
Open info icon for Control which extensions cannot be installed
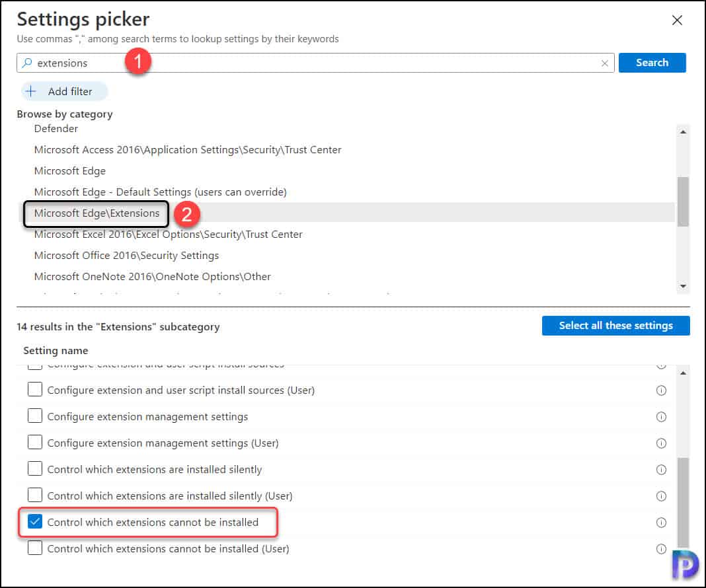662,522
